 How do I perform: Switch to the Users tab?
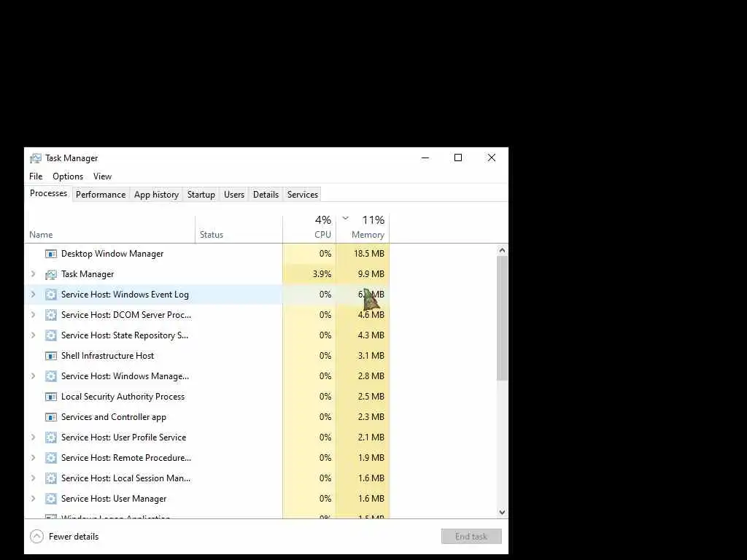(234, 194)
